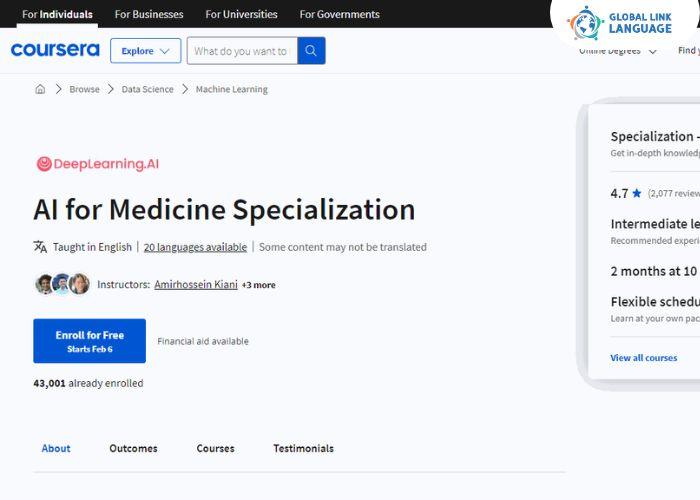Open the Explore dropdown menu
Screen dimensions: 700x500
(x=145, y=51)
